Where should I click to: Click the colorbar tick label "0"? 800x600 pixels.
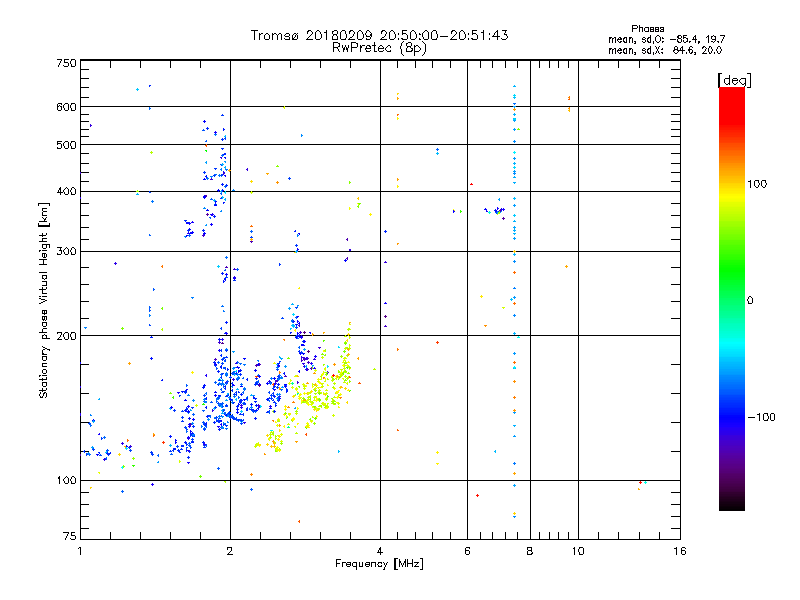(750, 301)
